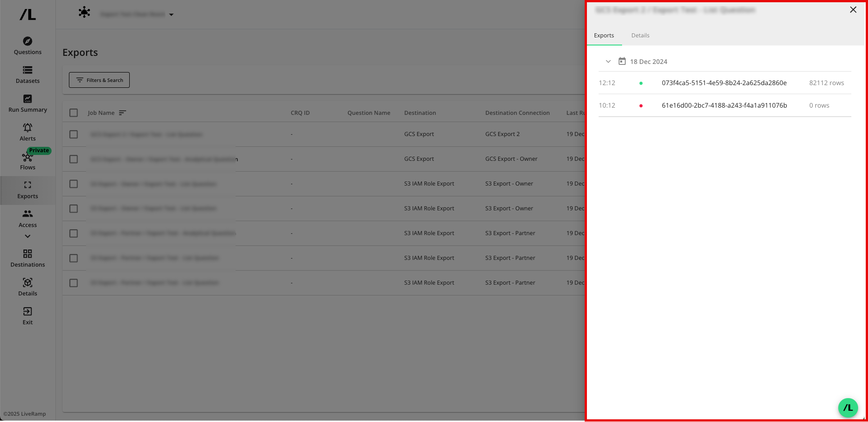
Task: Close the export details side panel
Action: [x=853, y=10]
